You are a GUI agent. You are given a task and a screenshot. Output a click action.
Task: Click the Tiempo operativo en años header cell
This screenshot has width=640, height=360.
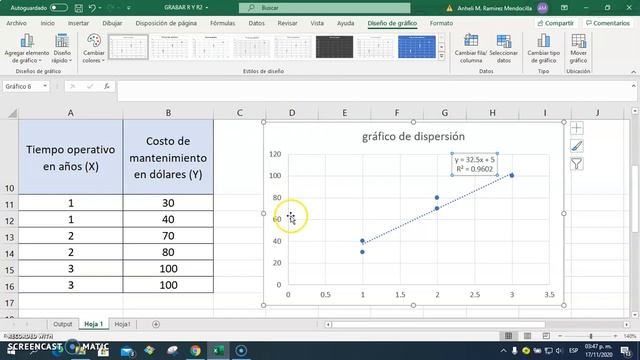tap(71, 158)
